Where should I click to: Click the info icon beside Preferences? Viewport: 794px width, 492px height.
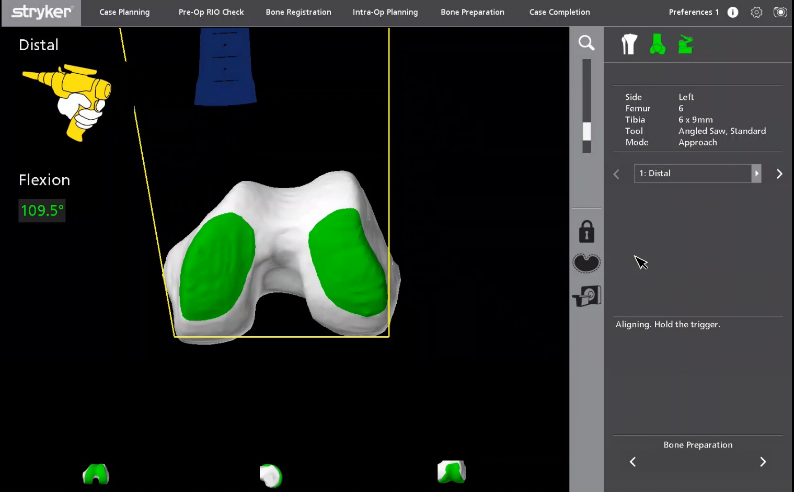733,12
